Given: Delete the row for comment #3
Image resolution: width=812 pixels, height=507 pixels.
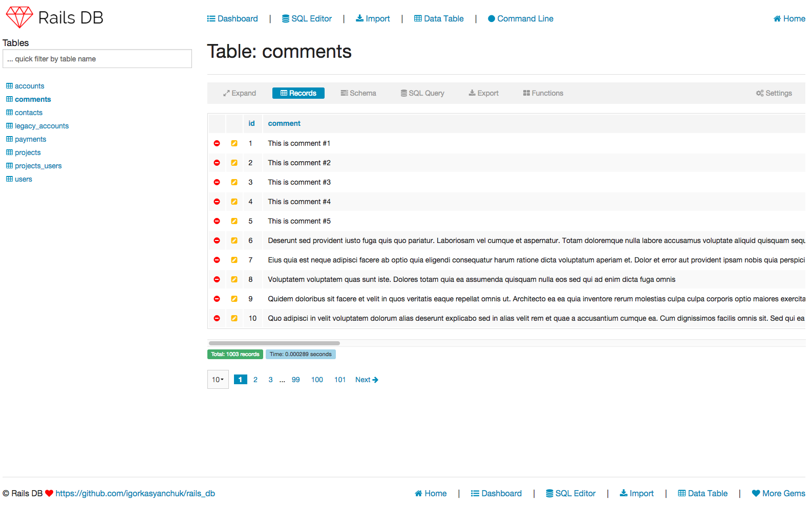Looking at the screenshot, I should pyautogui.click(x=217, y=182).
